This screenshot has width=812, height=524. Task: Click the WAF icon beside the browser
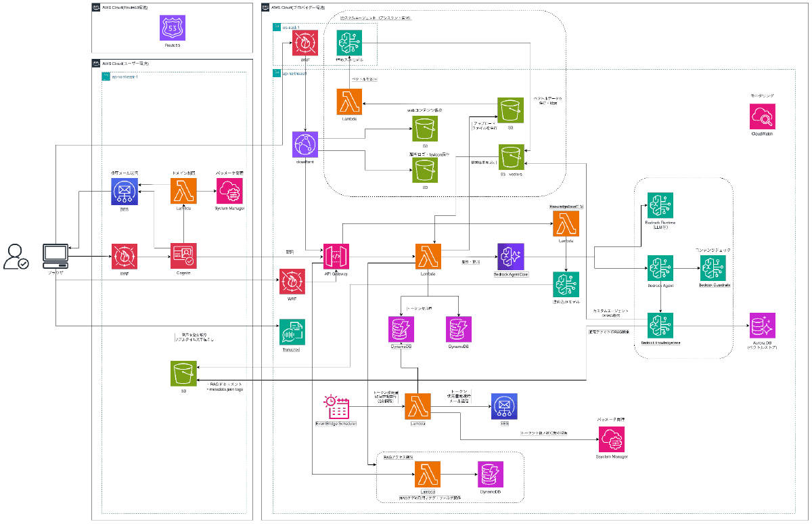(x=125, y=257)
